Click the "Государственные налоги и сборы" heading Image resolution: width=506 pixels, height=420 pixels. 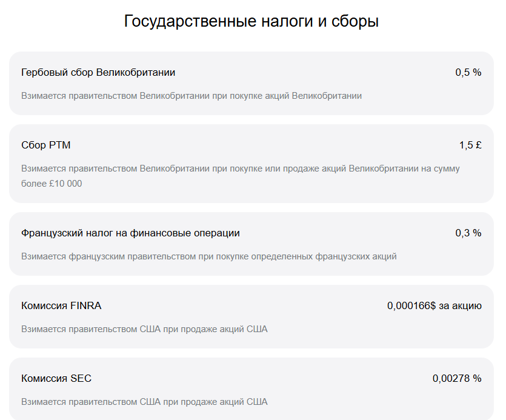click(251, 21)
